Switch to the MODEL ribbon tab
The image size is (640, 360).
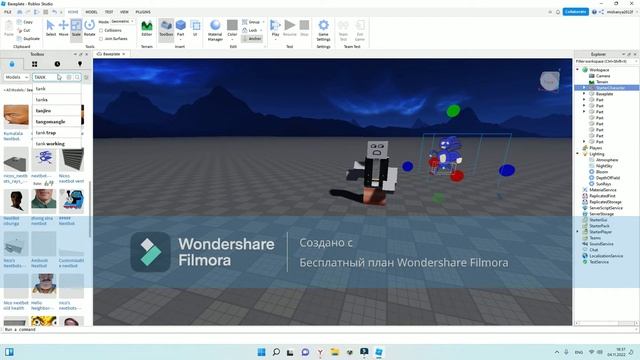(91, 12)
